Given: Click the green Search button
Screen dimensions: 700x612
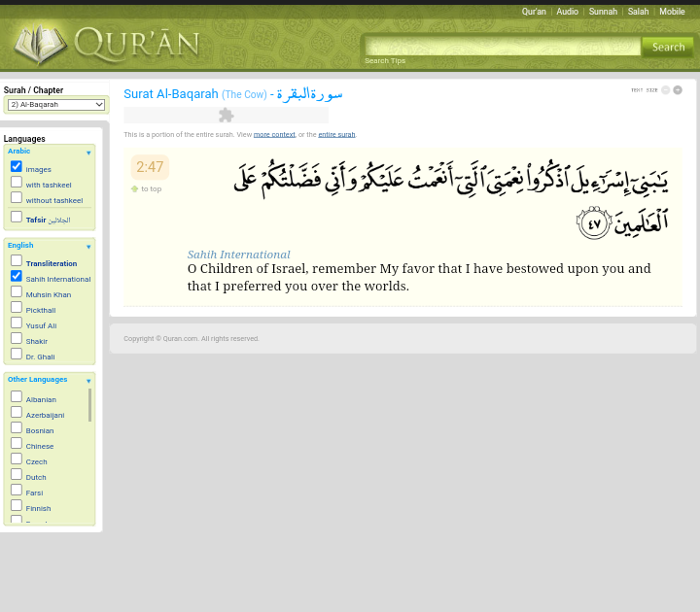Looking at the screenshot, I should tap(668, 47).
